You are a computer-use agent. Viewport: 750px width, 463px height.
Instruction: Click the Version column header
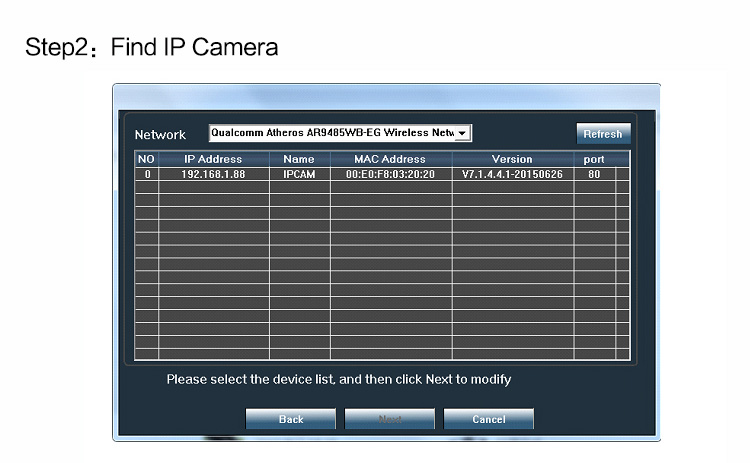pos(512,159)
